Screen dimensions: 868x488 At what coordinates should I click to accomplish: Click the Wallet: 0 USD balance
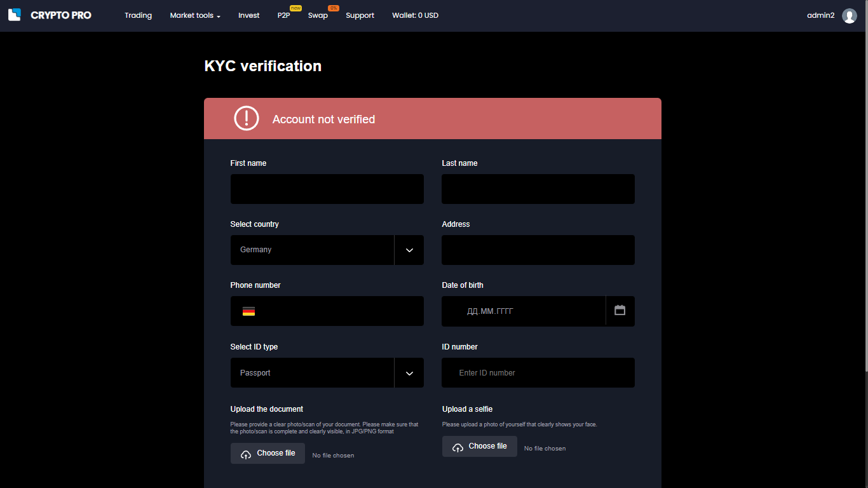[415, 16]
